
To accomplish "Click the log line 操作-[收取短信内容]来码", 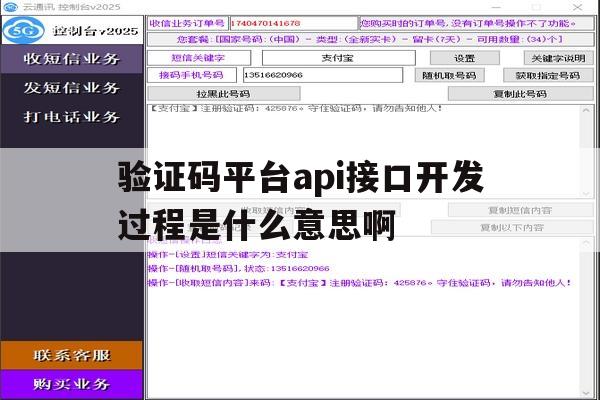I will pyautogui.click(x=360, y=283).
